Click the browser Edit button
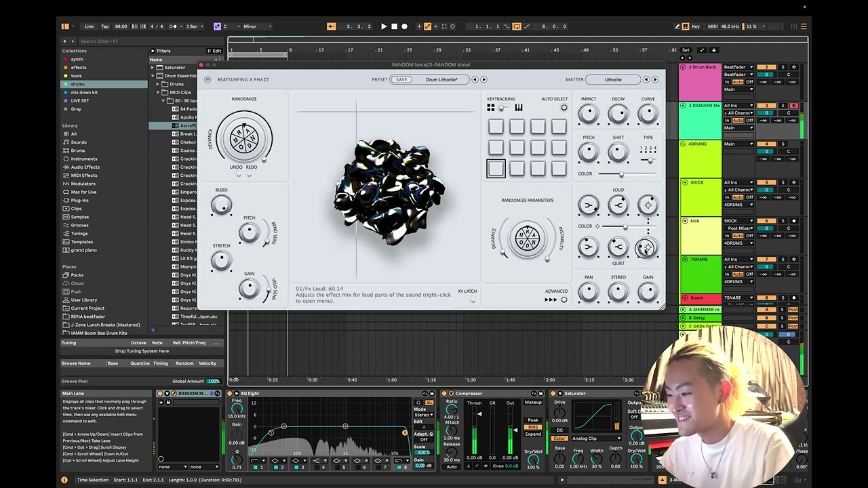The image size is (868, 488). 215,51
